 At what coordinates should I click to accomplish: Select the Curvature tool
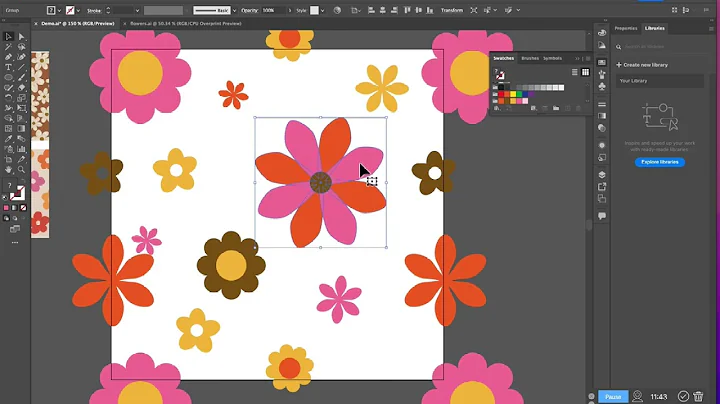click(22, 57)
